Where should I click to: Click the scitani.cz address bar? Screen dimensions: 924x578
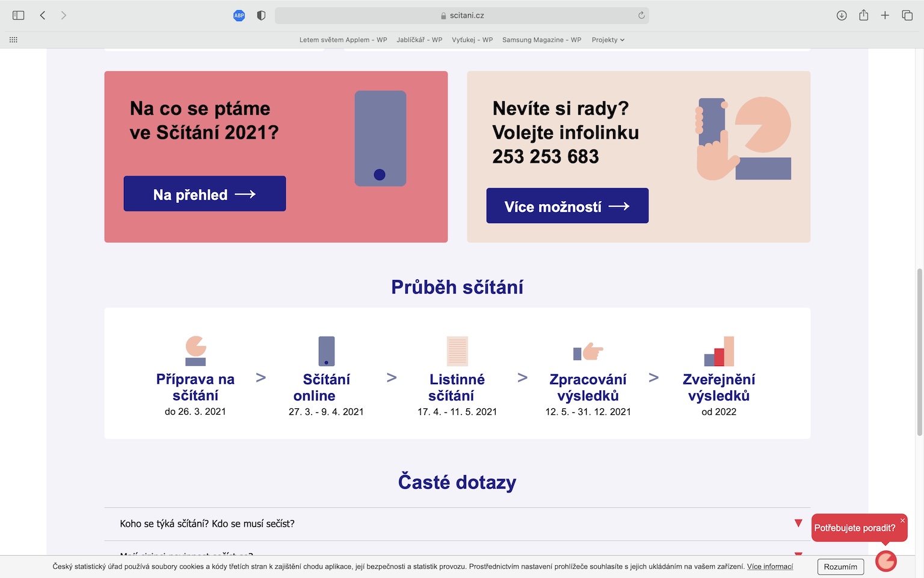461,15
